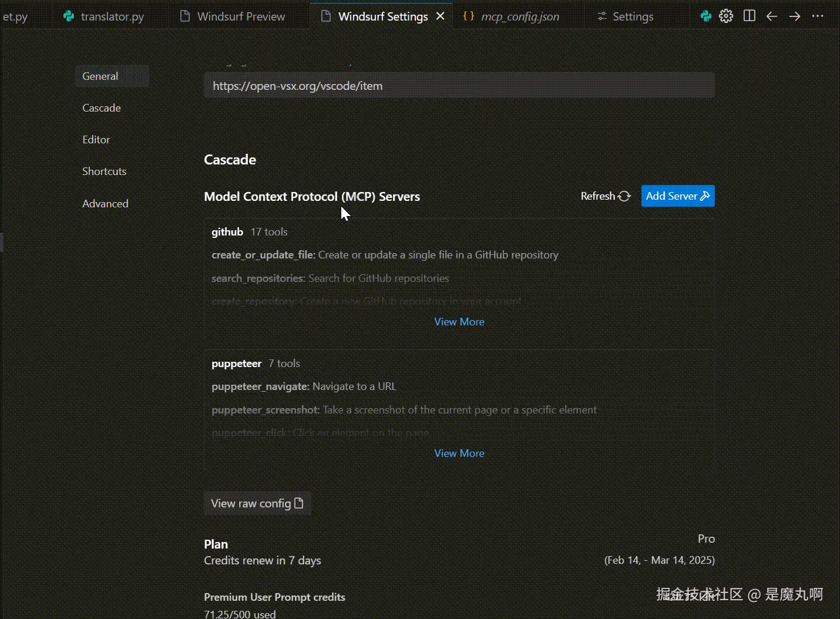Refresh the MCP servers list
Image resolution: width=840 pixels, height=619 pixels.
pyautogui.click(x=606, y=196)
